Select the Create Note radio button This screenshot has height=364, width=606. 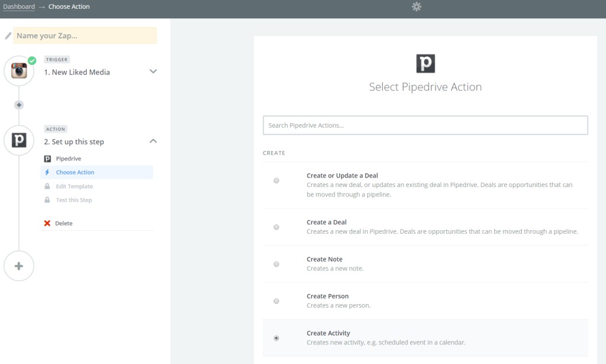(276, 265)
